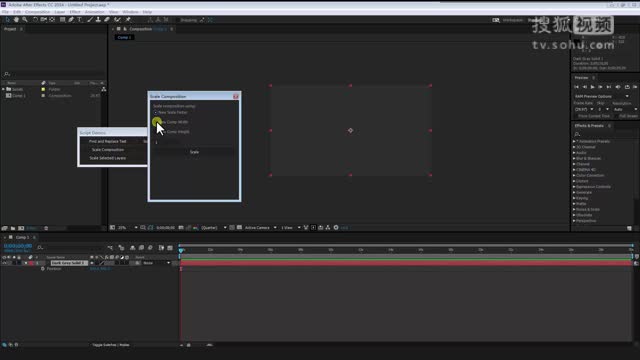Open the Active Camera view dropdown
This screenshot has width=640, height=360.
point(260,228)
